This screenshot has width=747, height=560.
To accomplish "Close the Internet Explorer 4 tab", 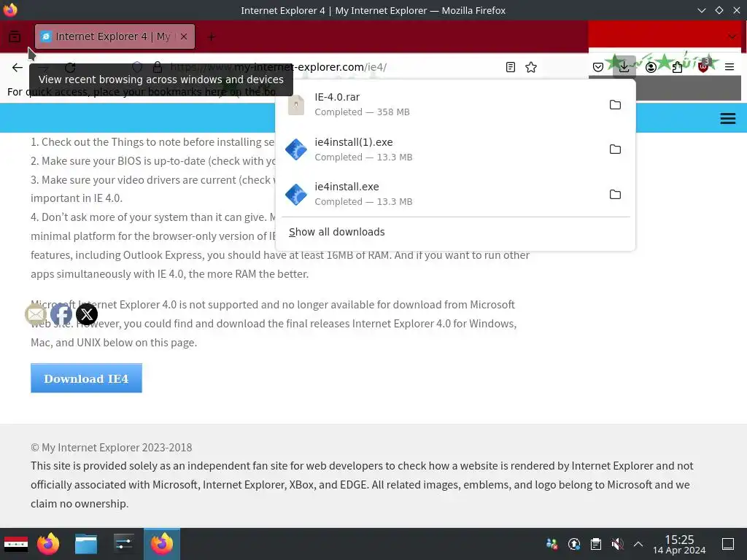I will (184, 36).
